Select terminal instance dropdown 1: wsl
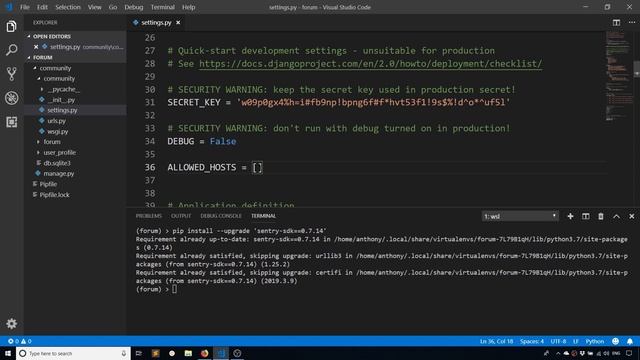 coord(520,216)
